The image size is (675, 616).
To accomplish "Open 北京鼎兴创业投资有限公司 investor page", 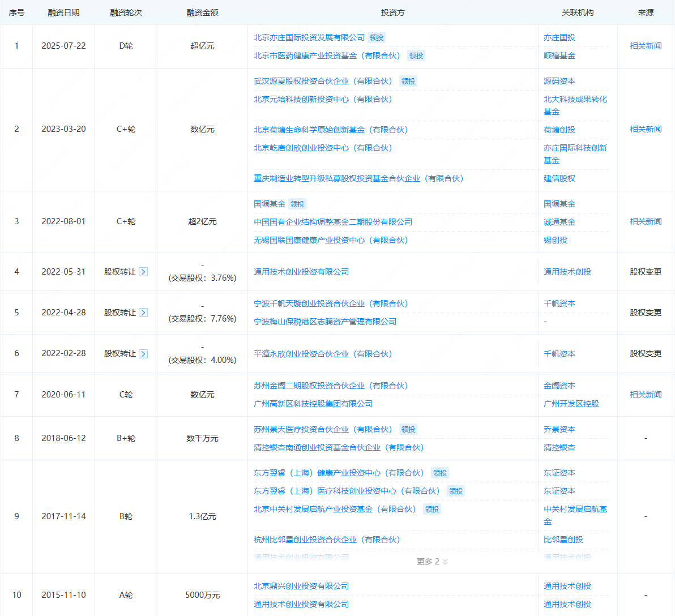I will point(301,586).
